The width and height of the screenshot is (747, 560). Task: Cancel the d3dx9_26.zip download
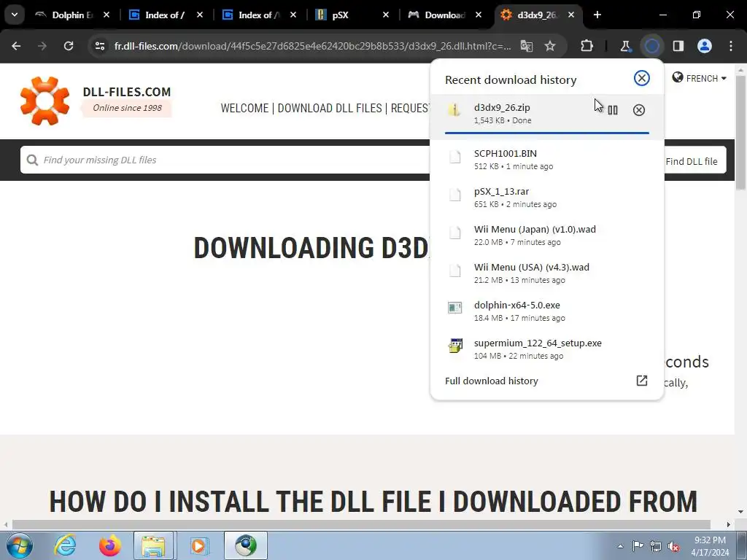(x=639, y=110)
